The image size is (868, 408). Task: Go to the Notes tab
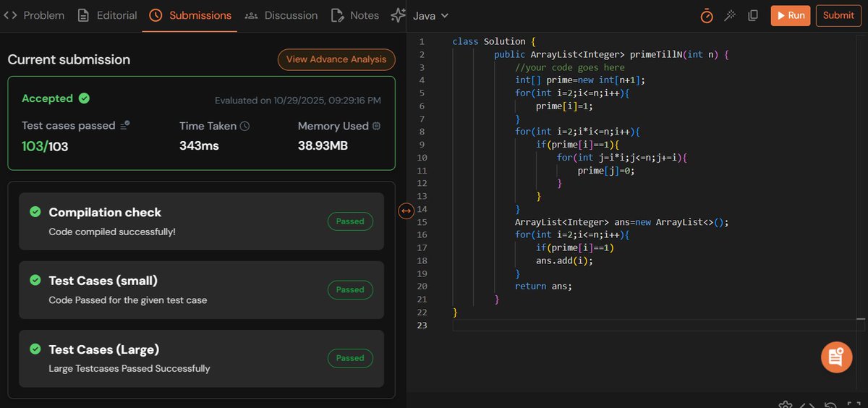[x=355, y=15]
